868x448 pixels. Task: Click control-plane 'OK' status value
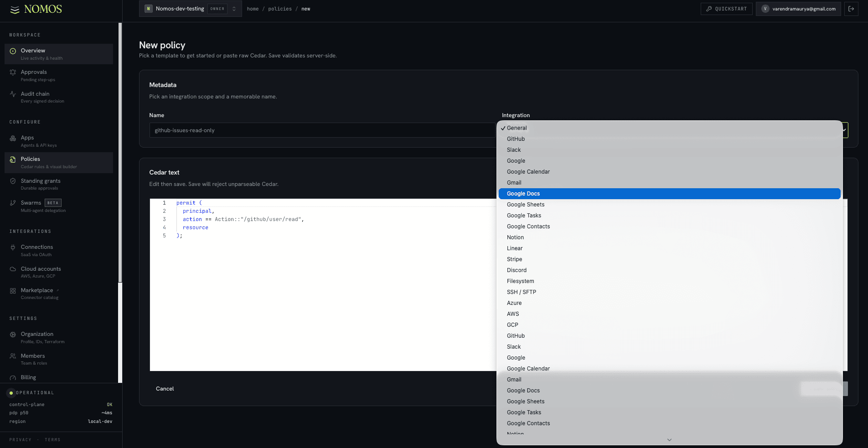pos(109,405)
